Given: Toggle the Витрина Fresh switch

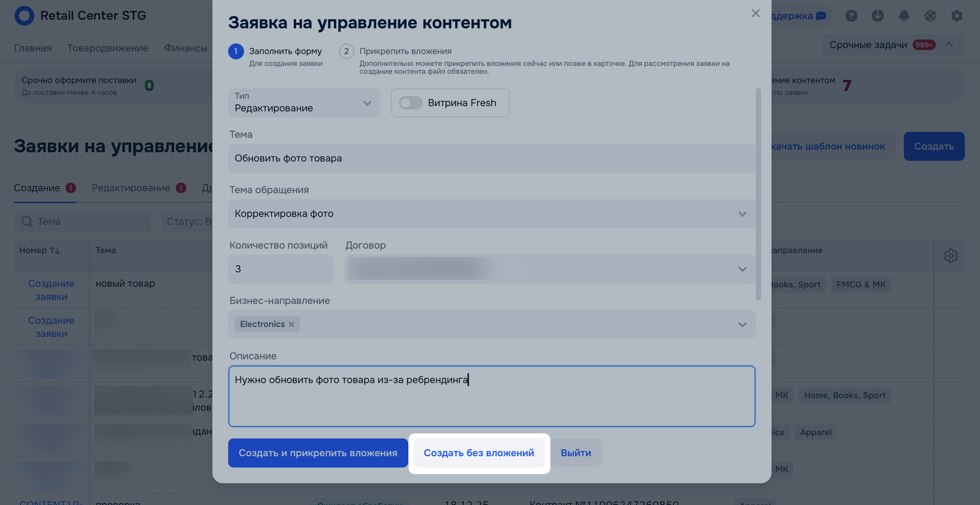Looking at the screenshot, I should (x=410, y=103).
